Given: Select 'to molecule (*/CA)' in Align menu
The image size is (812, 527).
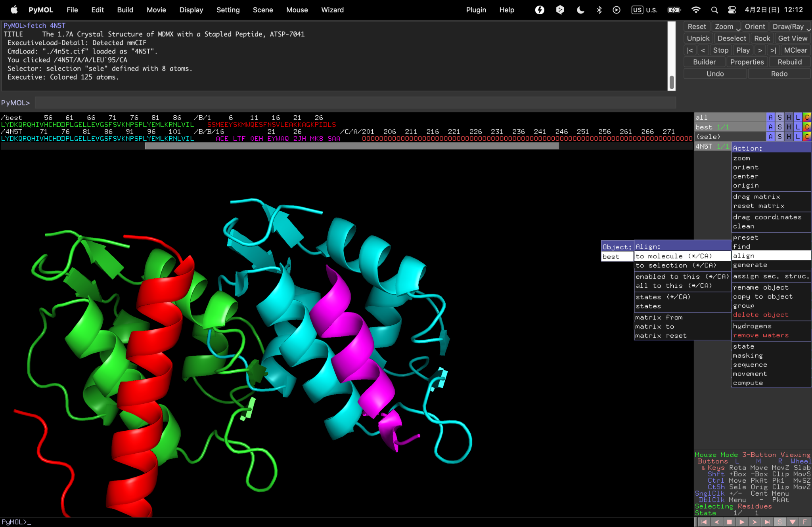Looking at the screenshot, I should tap(674, 256).
